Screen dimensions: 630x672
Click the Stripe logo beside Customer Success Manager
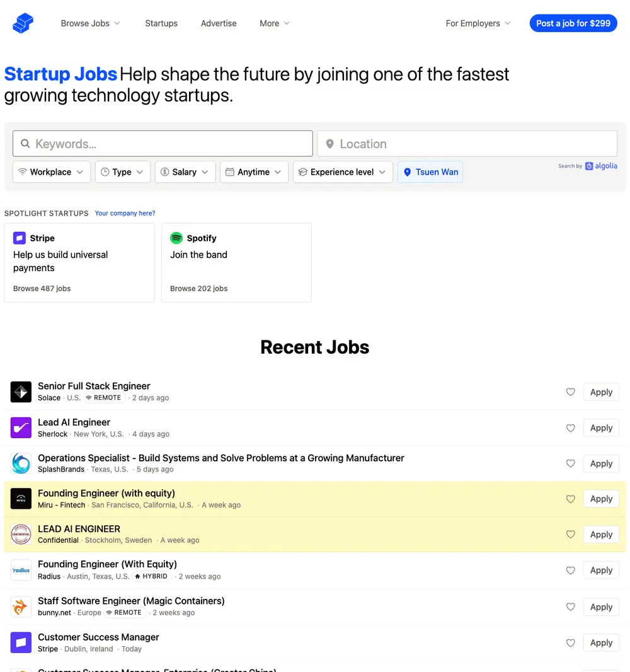pyautogui.click(x=21, y=642)
